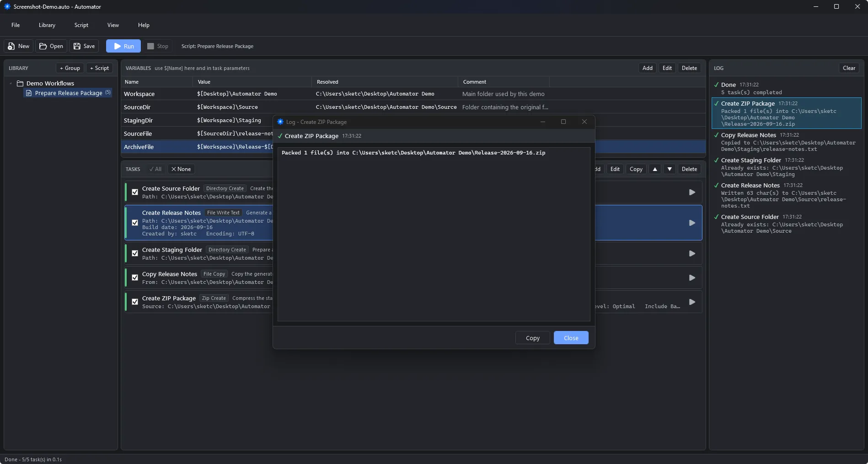Uncheck the Copy Release Notes task checkbox
Viewport: 868px width, 464px height.
135,278
